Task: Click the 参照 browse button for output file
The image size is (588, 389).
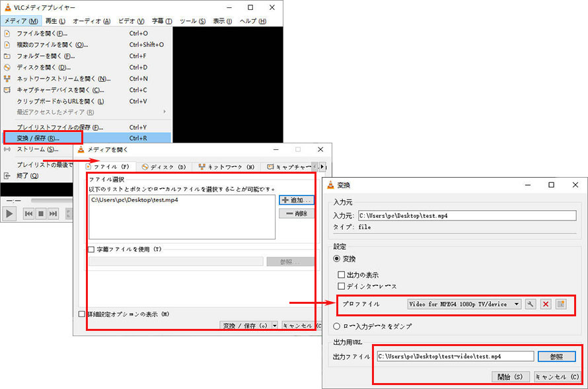Action: [x=556, y=357]
